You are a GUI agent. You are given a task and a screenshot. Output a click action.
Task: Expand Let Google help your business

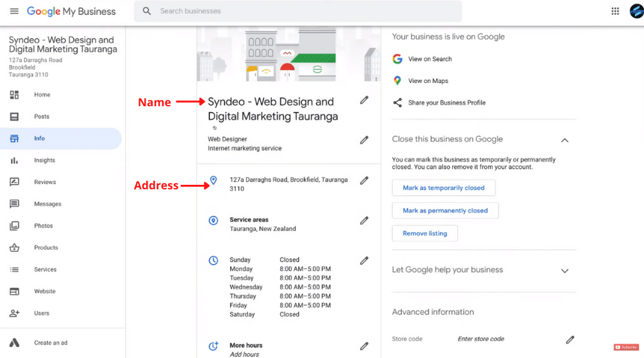click(565, 271)
